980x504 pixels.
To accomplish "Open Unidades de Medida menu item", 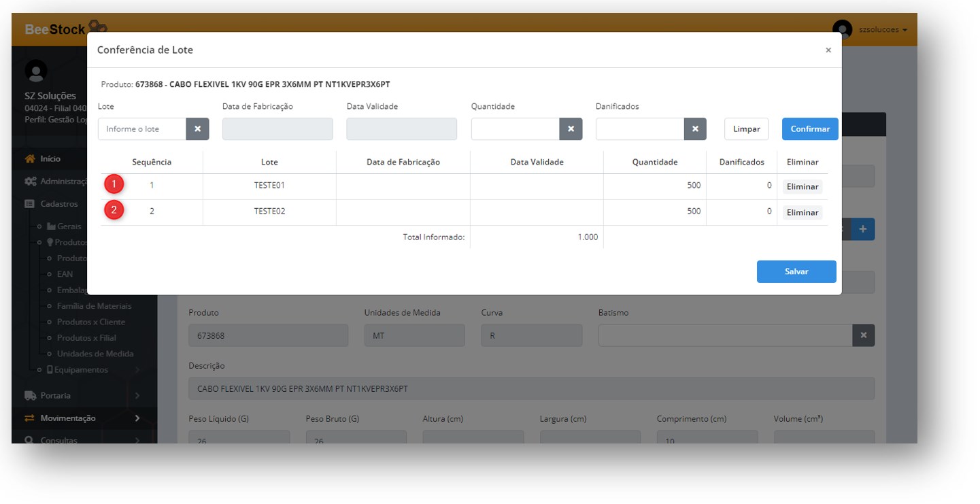I will 95,354.
